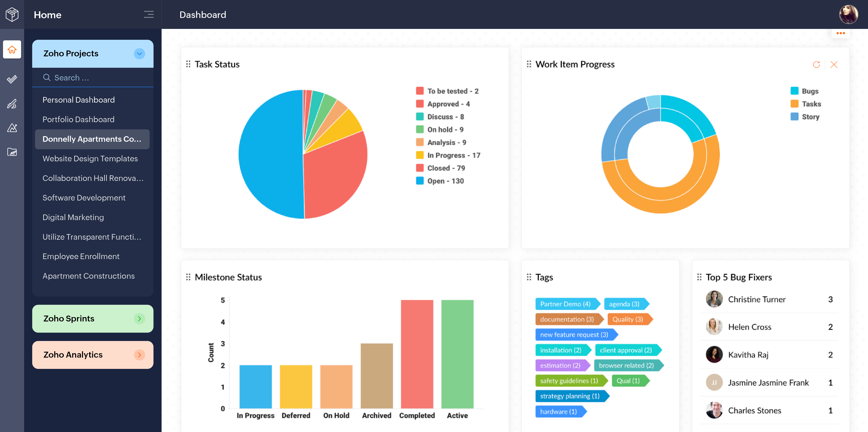868x432 pixels.
Task: Open the analytics chart icon in sidebar
Action: (12, 128)
